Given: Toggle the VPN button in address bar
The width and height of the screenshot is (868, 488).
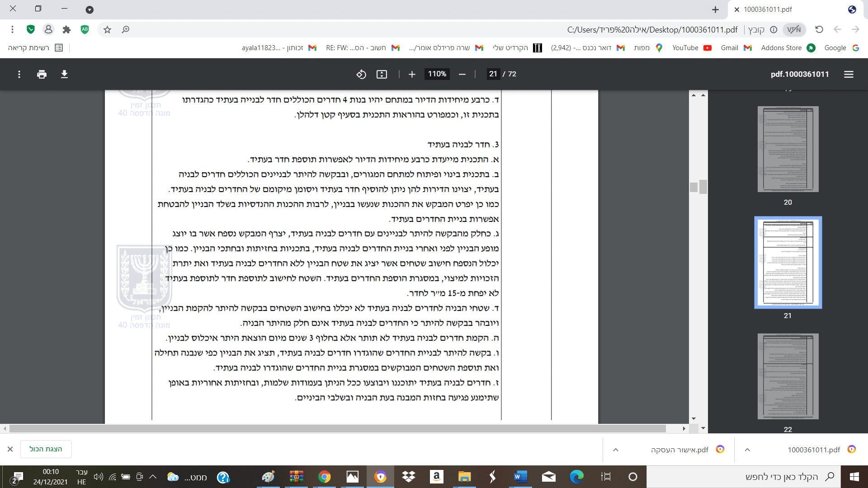Looking at the screenshot, I should [x=794, y=29].
